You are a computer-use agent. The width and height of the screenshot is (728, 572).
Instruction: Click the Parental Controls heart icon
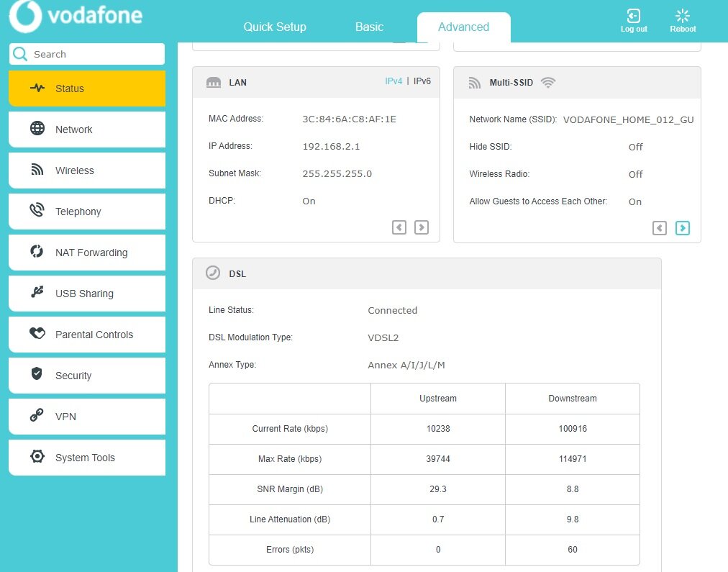[37, 333]
